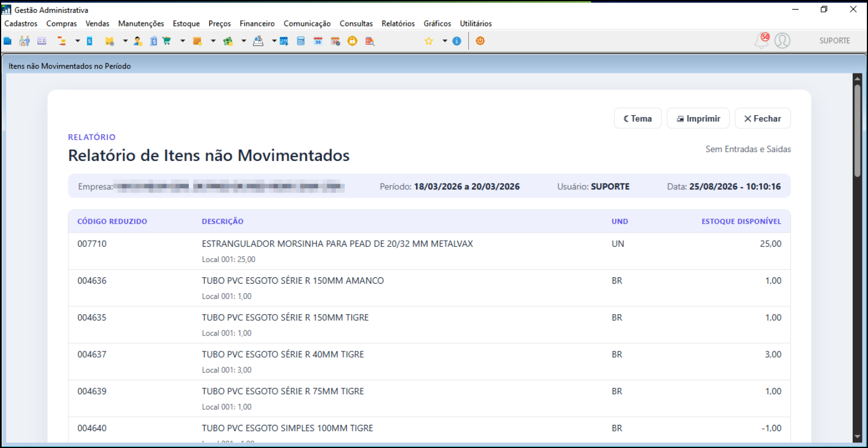The height and width of the screenshot is (448, 868).
Task: Click the bank building dollar icon
Action: [153, 41]
